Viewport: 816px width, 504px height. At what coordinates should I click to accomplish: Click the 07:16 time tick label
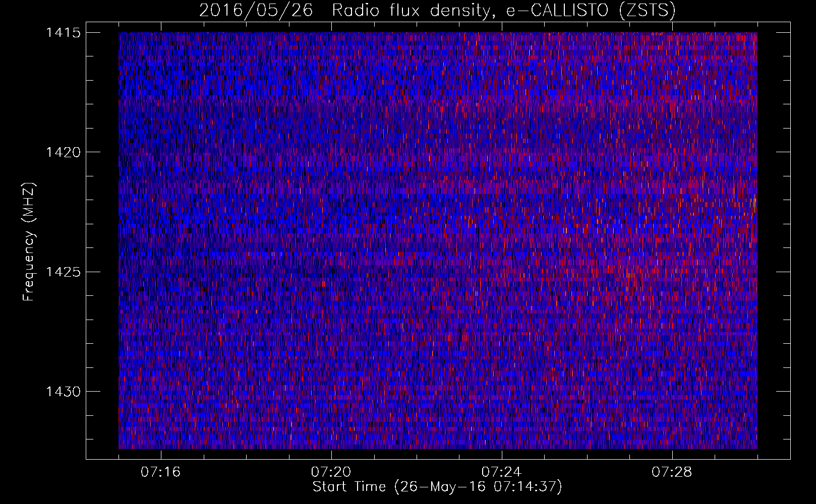160,472
